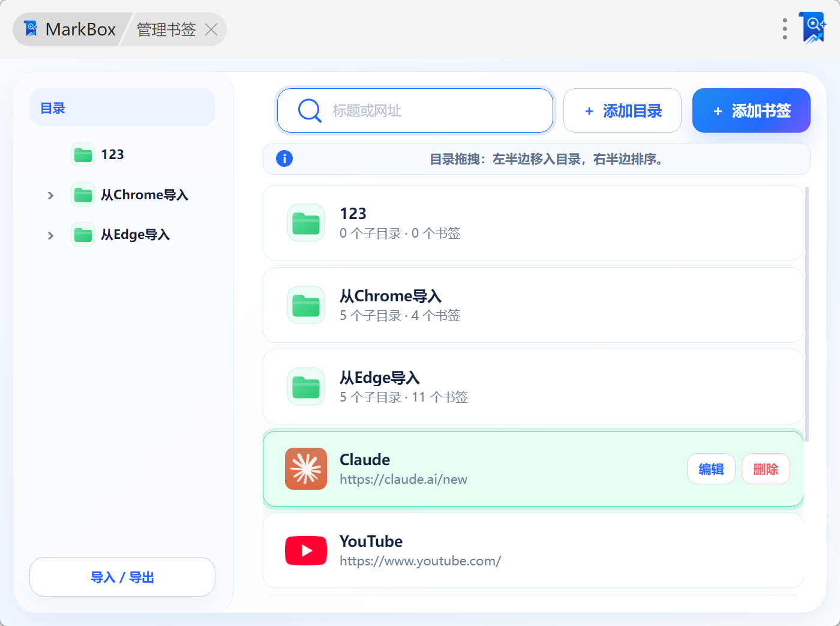The image size is (840, 626).
Task: Select the 目录 root in the sidebar
Action: tap(122, 108)
